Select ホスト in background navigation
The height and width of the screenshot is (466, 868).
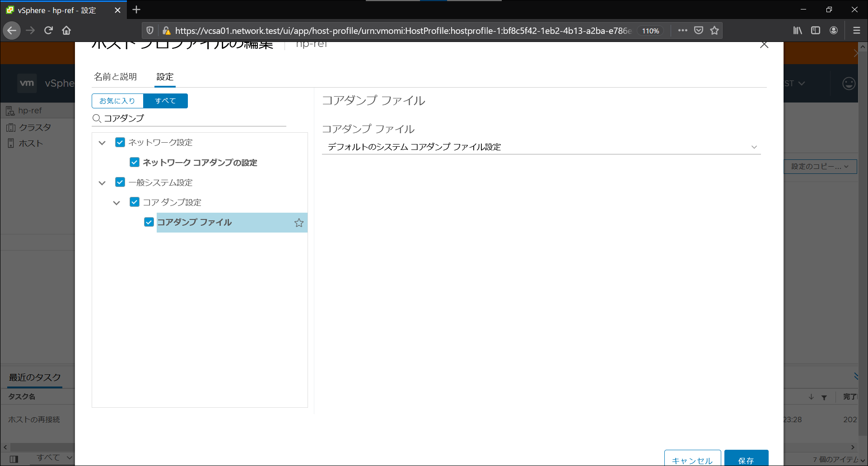(31, 143)
